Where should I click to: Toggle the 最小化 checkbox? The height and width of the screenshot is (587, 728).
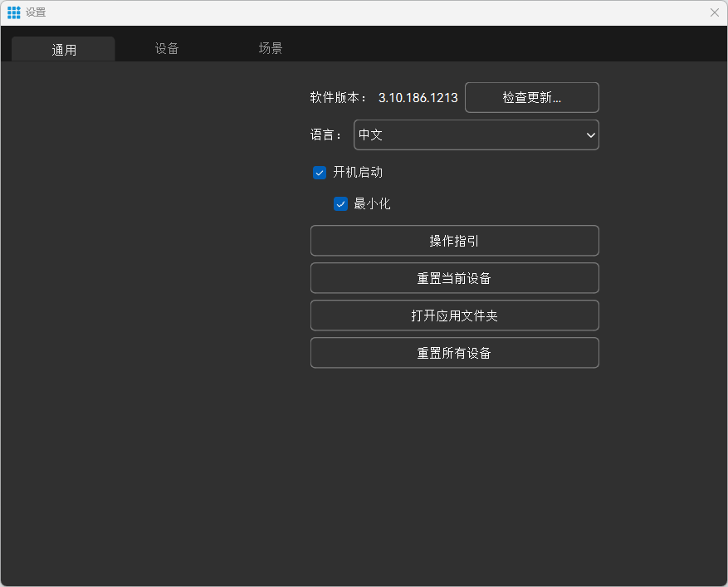340,204
